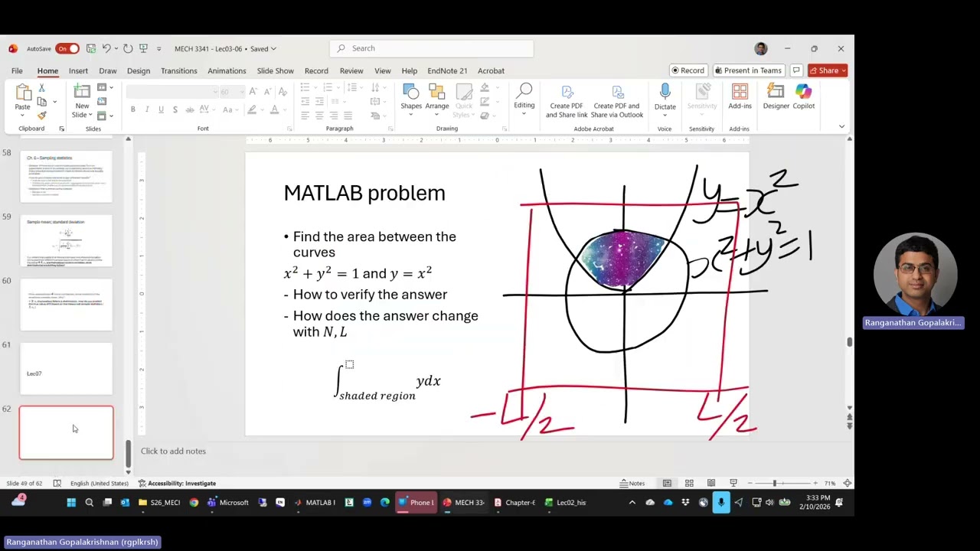Toggle the AutoSave switch
980x551 pixels.
click(67, 48)
